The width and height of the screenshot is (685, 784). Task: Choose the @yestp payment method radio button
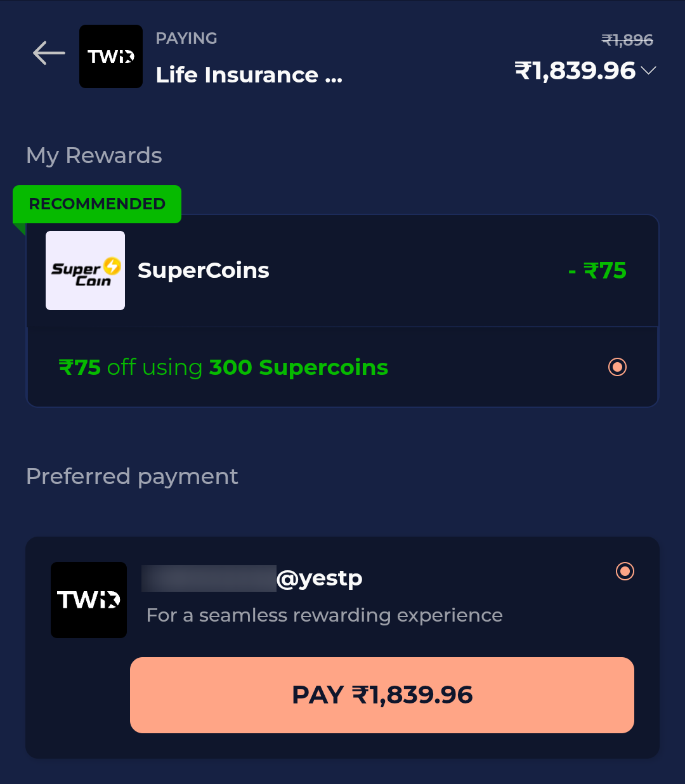624,571
